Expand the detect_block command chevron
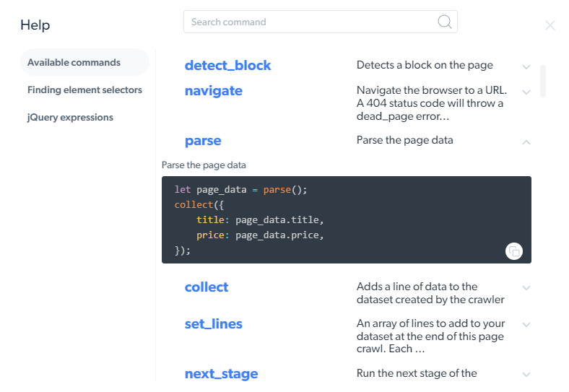Screen dimensions: 569x392 526,67
